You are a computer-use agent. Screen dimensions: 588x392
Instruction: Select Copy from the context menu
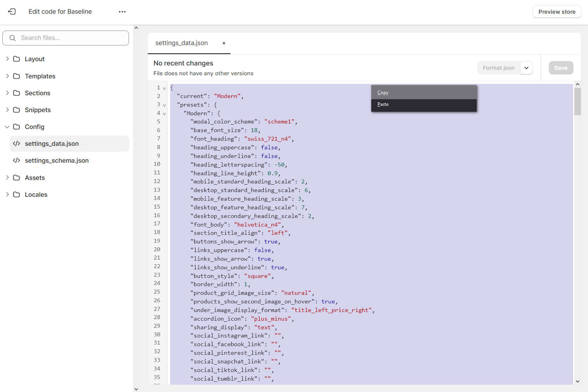coord(383,92)
